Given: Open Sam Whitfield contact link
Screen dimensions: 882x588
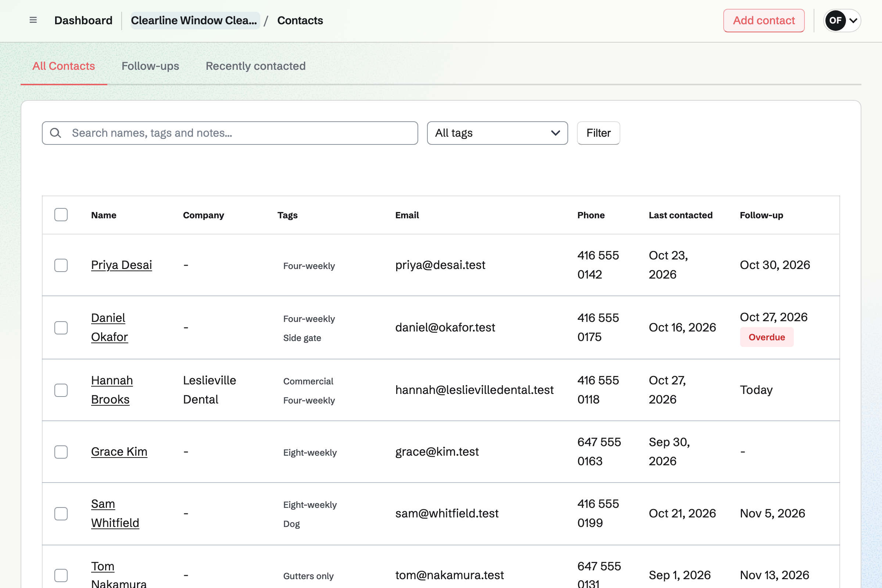Looking at the screenshot, I should [115, 513].
